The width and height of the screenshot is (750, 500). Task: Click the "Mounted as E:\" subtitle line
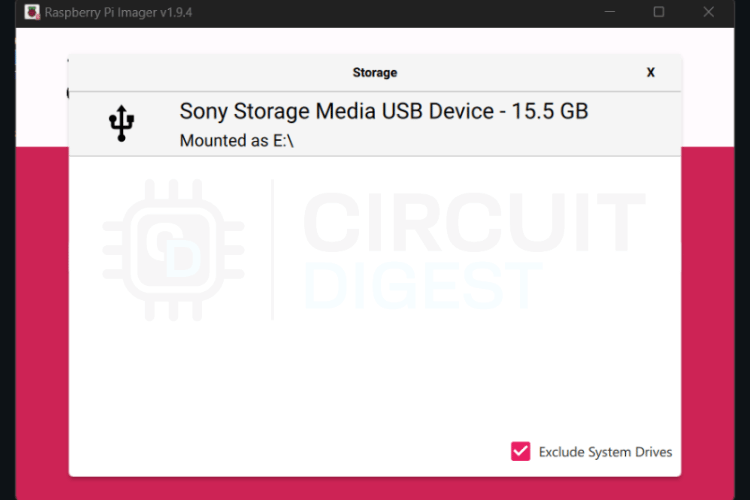point(236,141)
